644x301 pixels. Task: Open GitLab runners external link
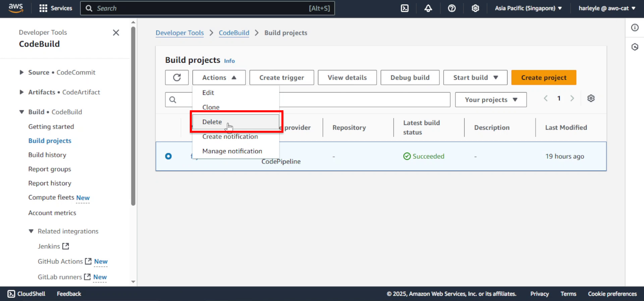[x=64, y=277]
